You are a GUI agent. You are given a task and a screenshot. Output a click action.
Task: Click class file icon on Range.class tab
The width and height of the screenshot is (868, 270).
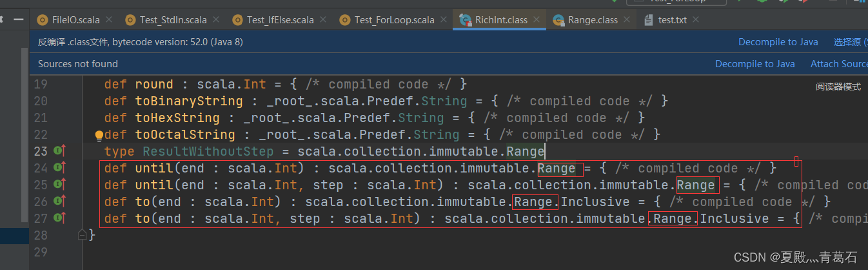[558, 20]
